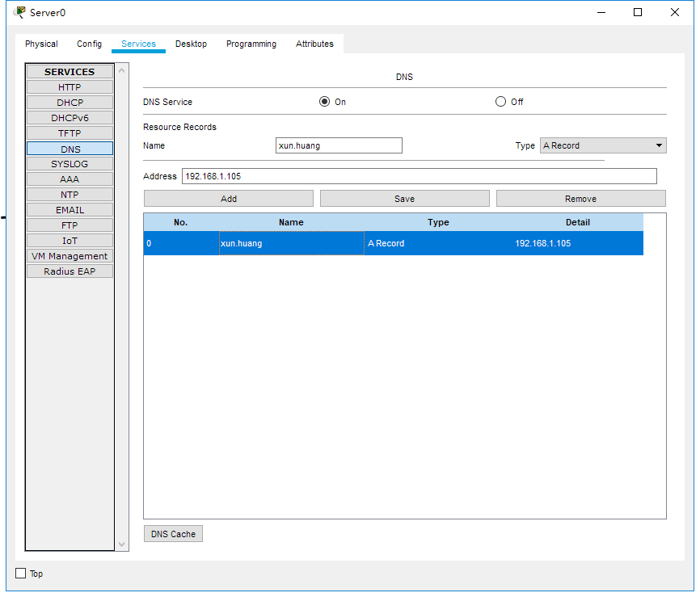This screenshot has height=597, width=700.
Task: Click the No. column header
Action: (181, 222)
